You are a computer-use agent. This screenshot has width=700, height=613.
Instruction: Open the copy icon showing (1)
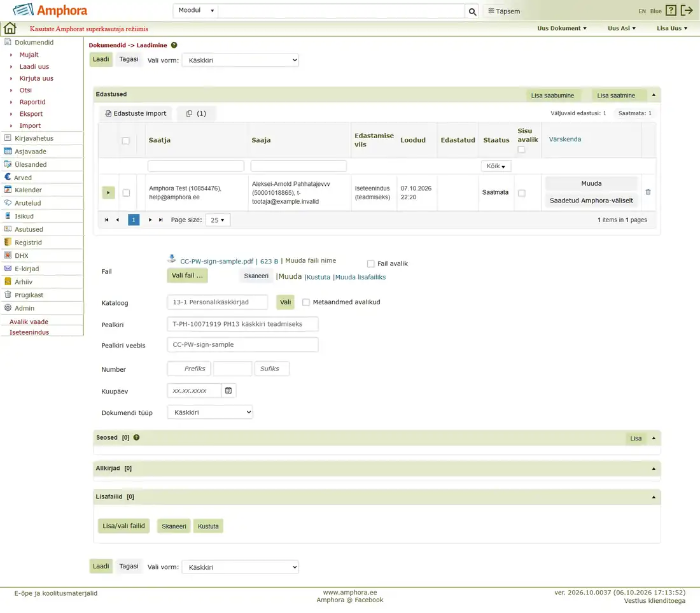coord(195,113)
